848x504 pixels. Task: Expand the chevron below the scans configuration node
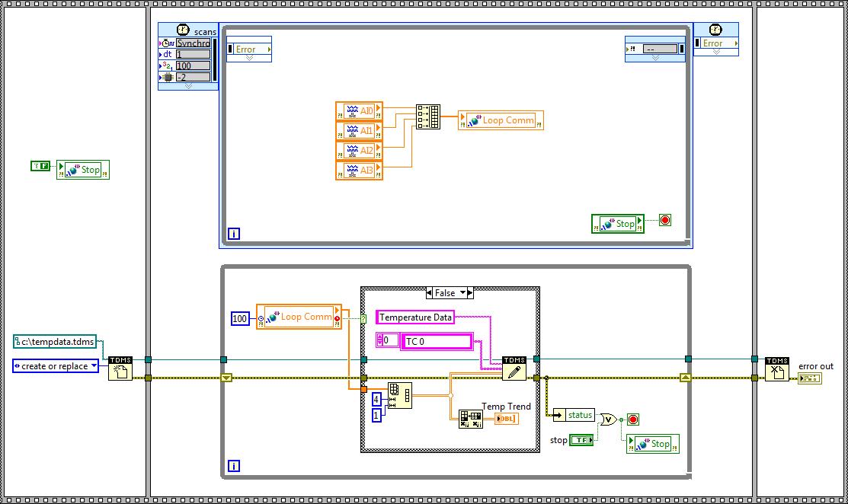(x=188, y=86)
